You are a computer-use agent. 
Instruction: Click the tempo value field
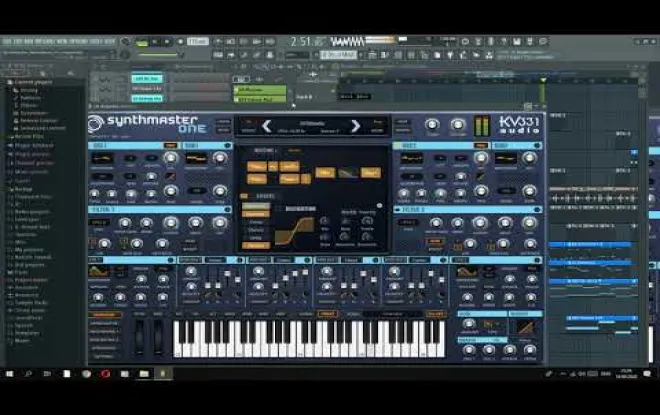coord(198,42)
